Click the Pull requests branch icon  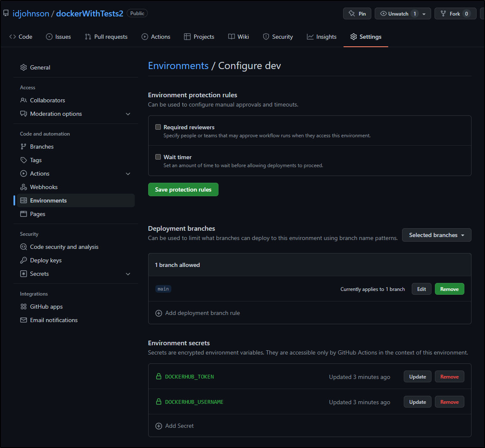pos(88,37)
